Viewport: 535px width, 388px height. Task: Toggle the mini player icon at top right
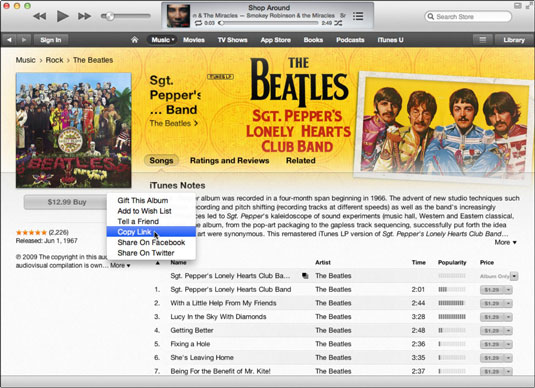point(517,6)
